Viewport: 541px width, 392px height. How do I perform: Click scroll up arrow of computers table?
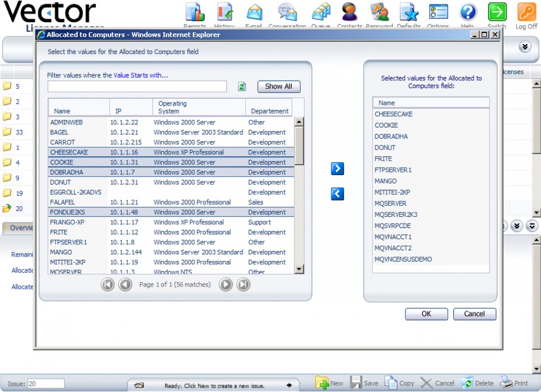click(299, 122)
